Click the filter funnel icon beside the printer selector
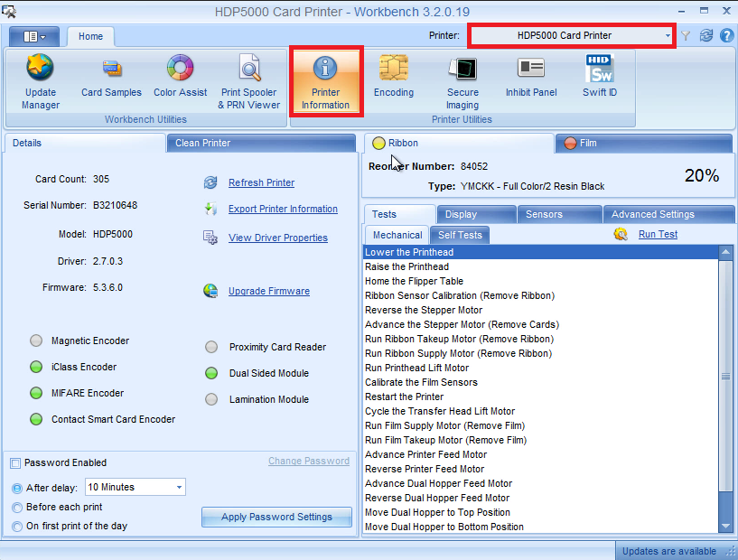The height and width of the screenshot is (560, 738). (x=686, y=36)
